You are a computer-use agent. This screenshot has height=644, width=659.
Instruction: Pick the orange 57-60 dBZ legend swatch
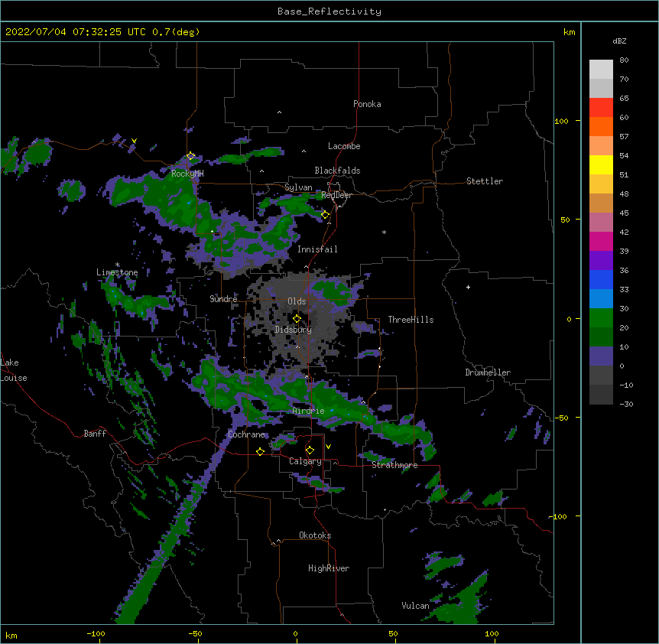click(x=601, y=126)
